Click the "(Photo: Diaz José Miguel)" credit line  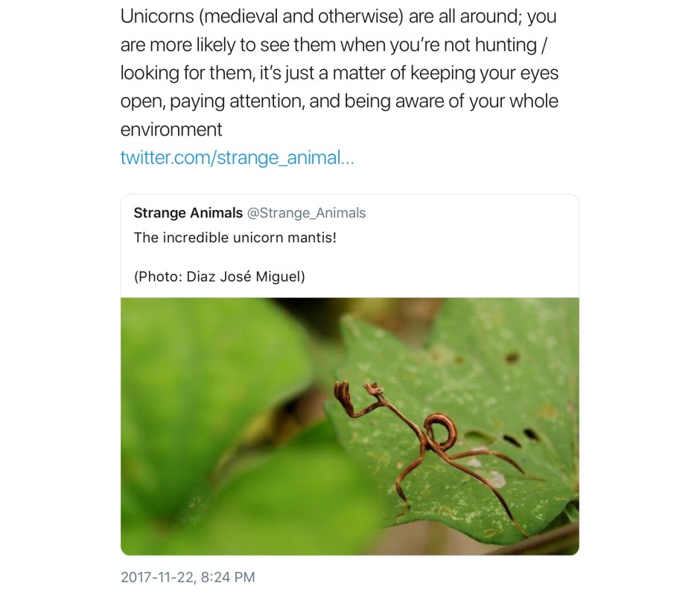click(220, 276)
